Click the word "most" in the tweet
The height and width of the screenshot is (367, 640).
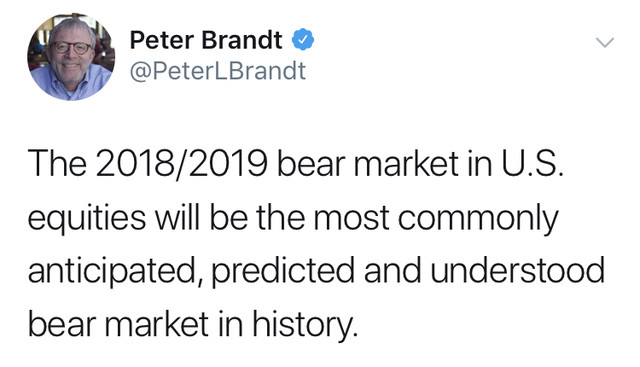coord(351,220)
